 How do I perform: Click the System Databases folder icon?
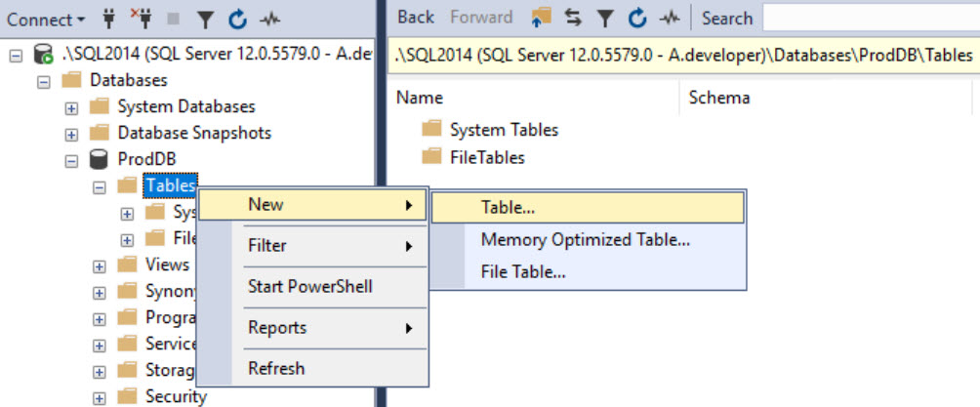click(100, 106)
